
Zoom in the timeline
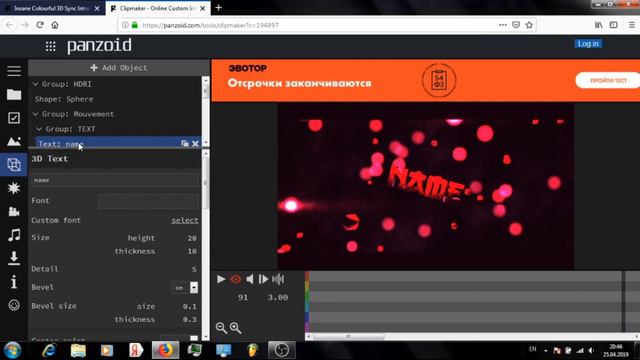(236, 327)
